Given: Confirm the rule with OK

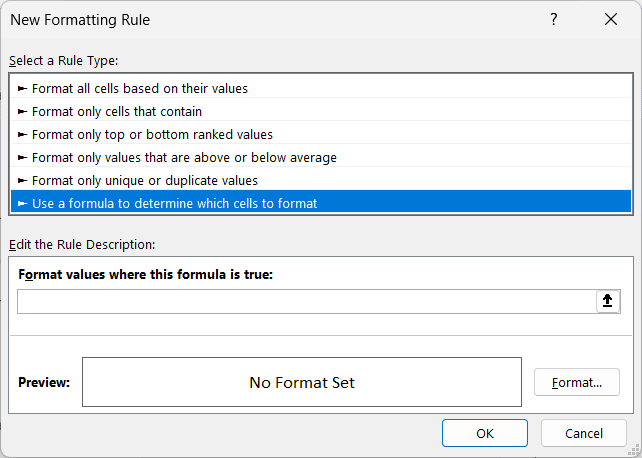Looking at the screenshot, I should (485, 433).
